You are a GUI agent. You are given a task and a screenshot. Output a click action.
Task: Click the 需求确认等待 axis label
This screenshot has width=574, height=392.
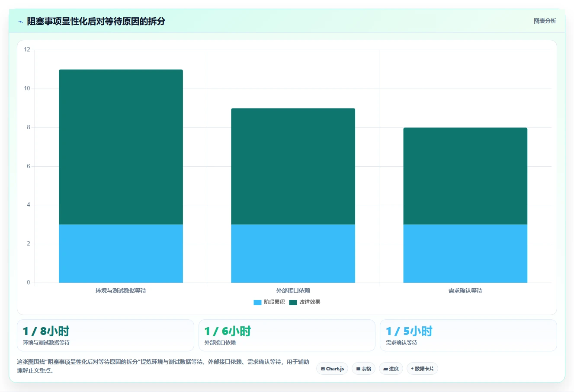tap(465, 290)
